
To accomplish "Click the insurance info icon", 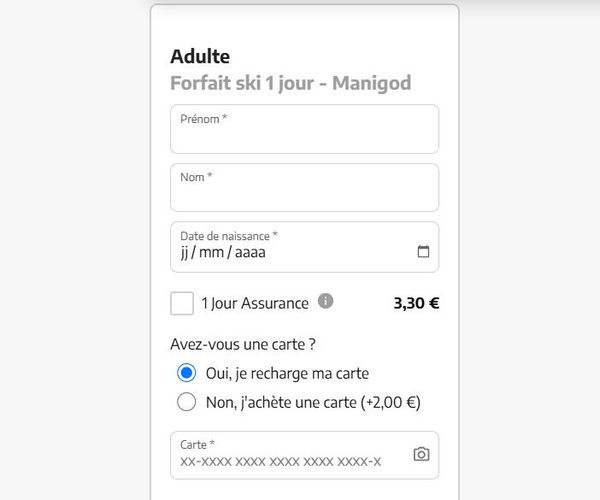I will pyautogui.click(x=326, y=301).
